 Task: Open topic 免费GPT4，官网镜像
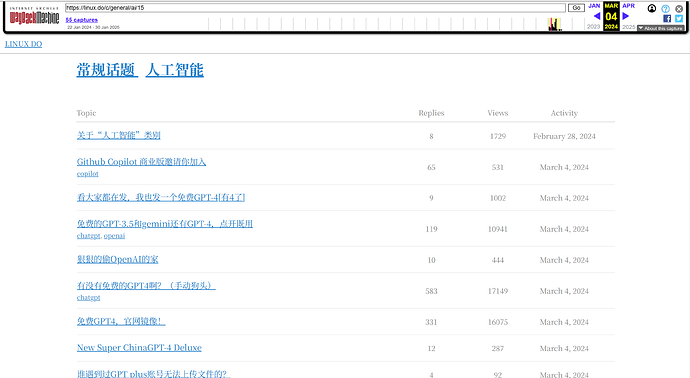click(x=121, y=322)
